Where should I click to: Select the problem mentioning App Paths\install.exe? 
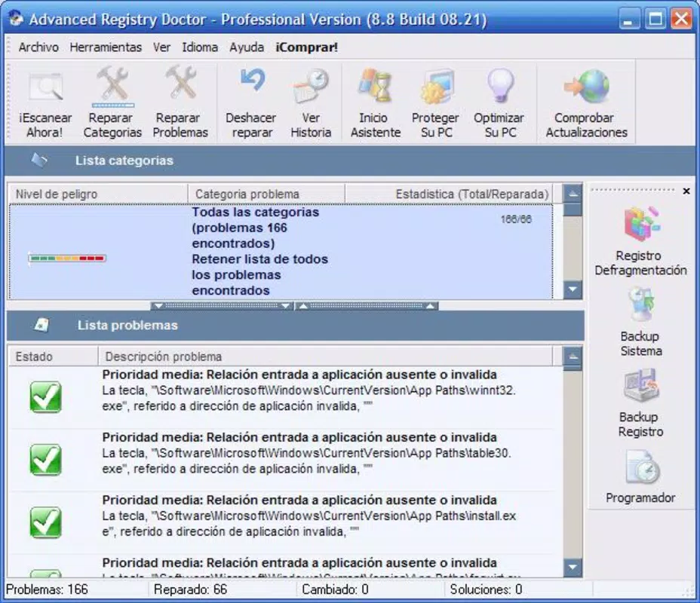click(x=281, y=522)
